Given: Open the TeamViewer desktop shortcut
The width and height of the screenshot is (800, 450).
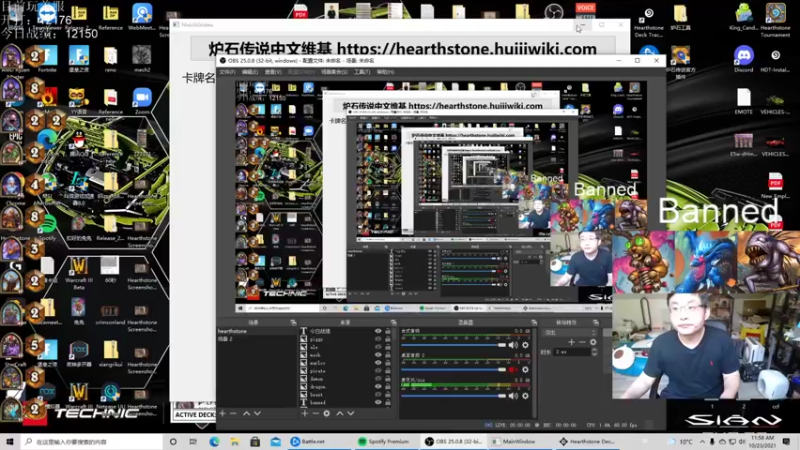Looking at the screenshot, I should pyautogui.click(x=47, y=17).
